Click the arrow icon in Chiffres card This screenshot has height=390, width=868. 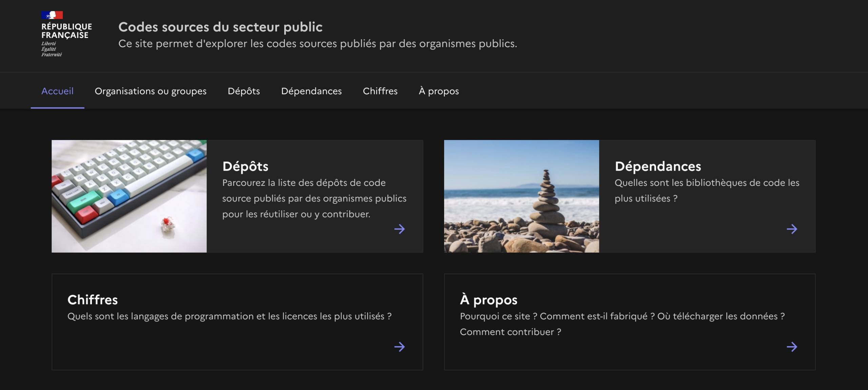coord(399,347)
